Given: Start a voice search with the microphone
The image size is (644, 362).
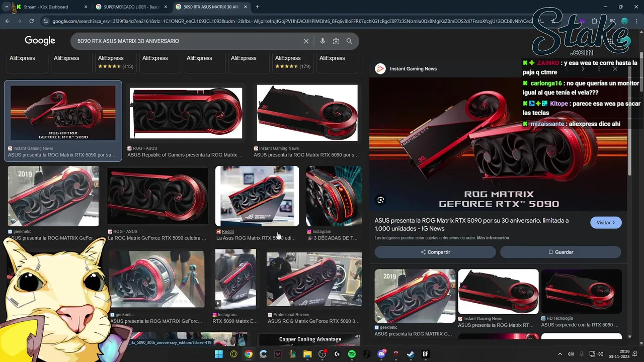Looking at the screenshot, I should tap(323, 41).
